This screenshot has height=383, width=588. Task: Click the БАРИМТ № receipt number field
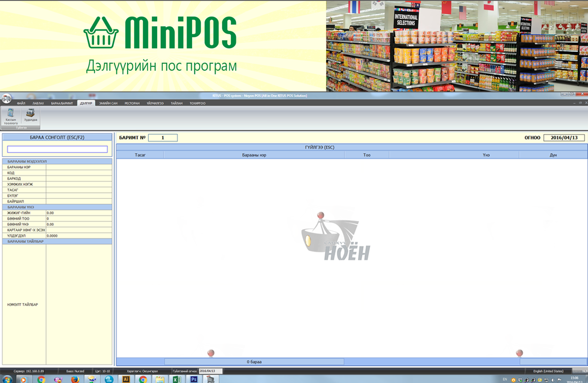point(163,138)
